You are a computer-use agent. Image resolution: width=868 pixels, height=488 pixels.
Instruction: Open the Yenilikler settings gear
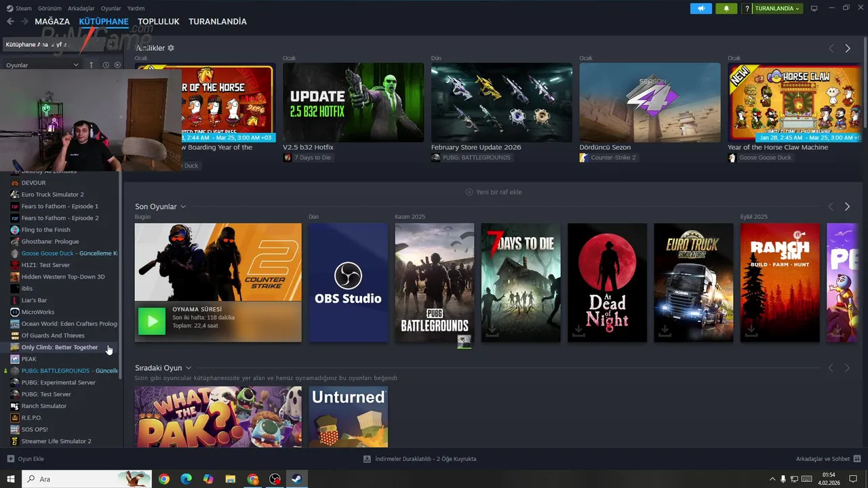pos(171,48)
